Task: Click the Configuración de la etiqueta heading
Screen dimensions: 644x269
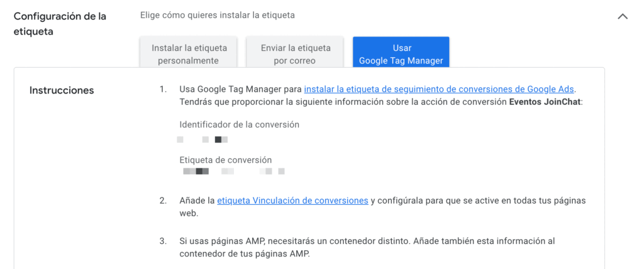Action: 60,23
